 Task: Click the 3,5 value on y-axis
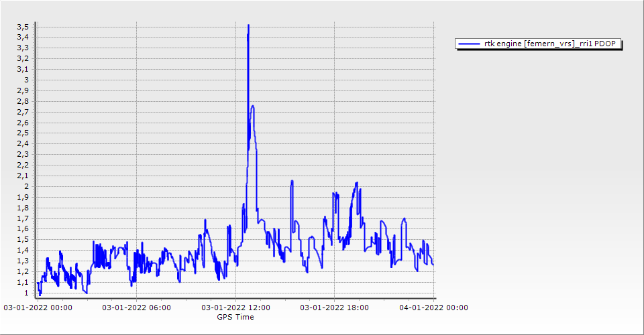(23, 26)
